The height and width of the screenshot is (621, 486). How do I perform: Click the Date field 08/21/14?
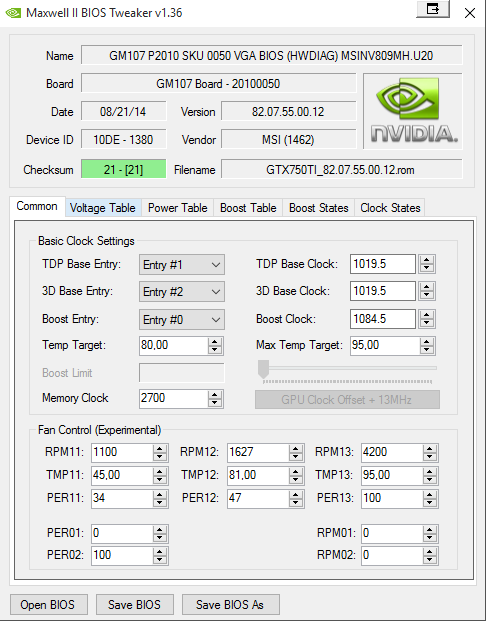coord(124,111)
